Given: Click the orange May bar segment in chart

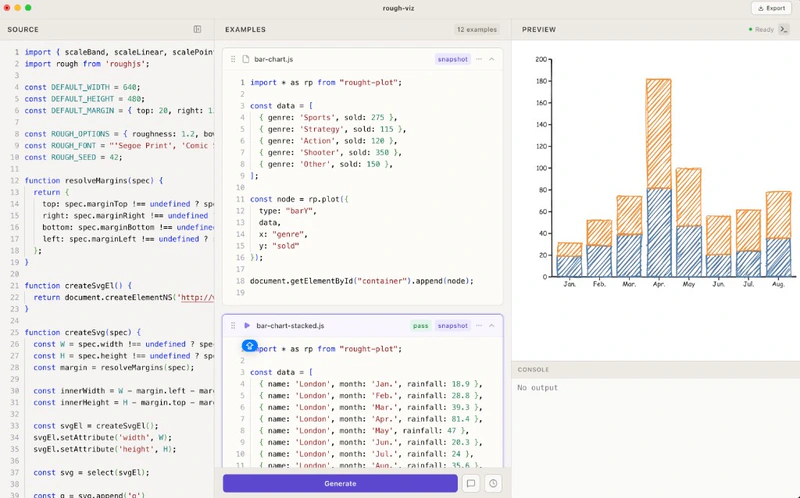Looking at the screenshot, I should click(688, 197).
